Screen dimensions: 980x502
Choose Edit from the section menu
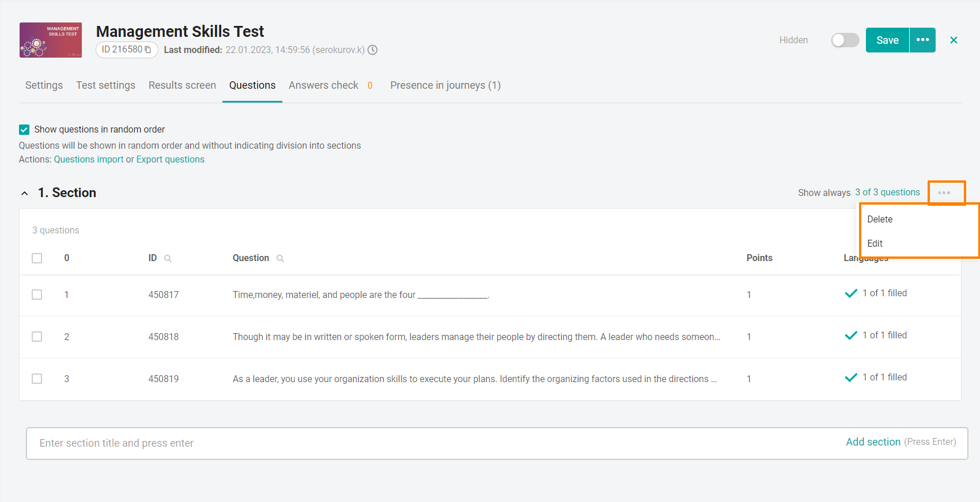(x=875, y=243)
